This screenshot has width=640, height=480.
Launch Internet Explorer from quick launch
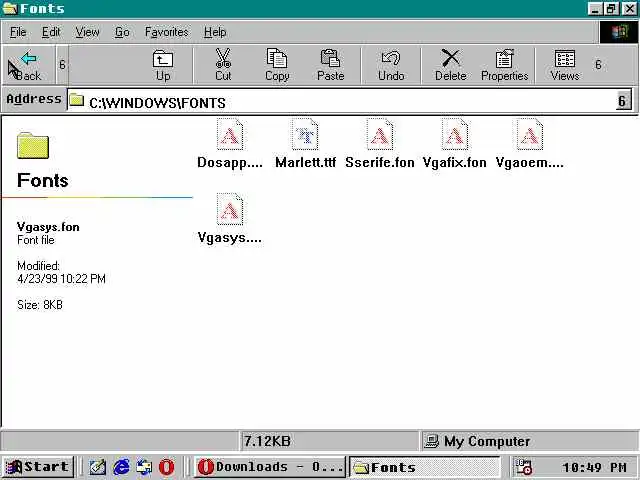click(121, 467)
